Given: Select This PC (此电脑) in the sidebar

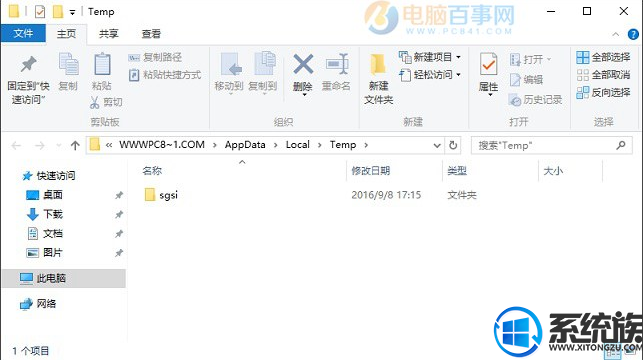Looking at the screenshot, I should 64,278.
